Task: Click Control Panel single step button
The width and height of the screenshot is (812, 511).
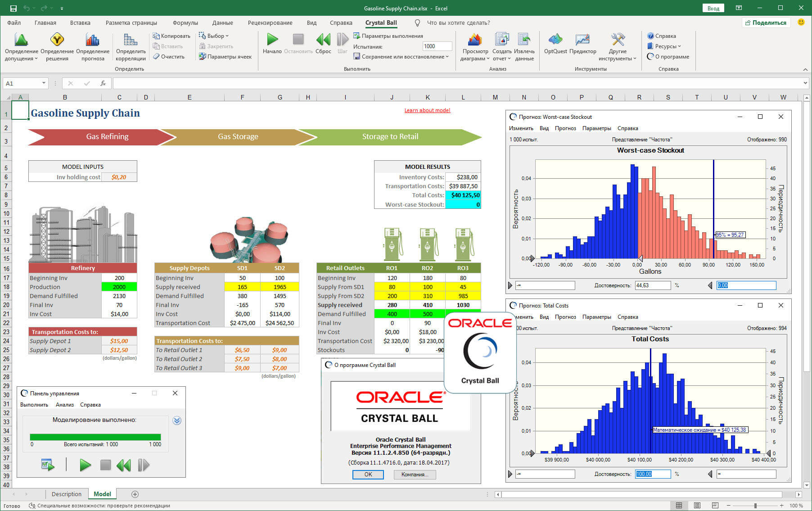Action: 144,465
